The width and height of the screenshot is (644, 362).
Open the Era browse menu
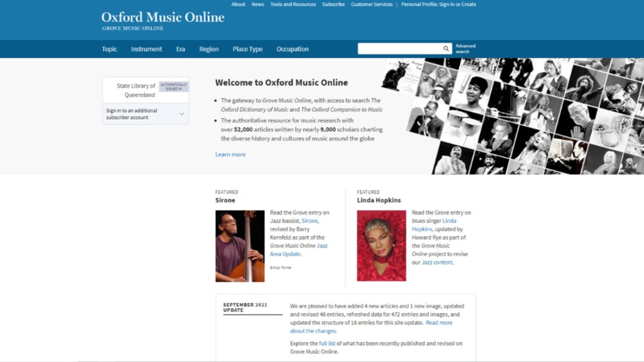(181, 49)
